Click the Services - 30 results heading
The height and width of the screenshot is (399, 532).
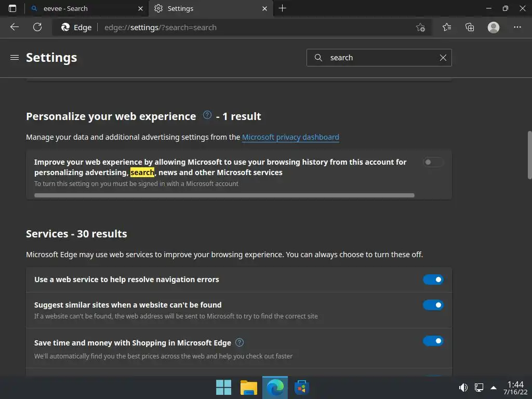(x=76, y=234)
